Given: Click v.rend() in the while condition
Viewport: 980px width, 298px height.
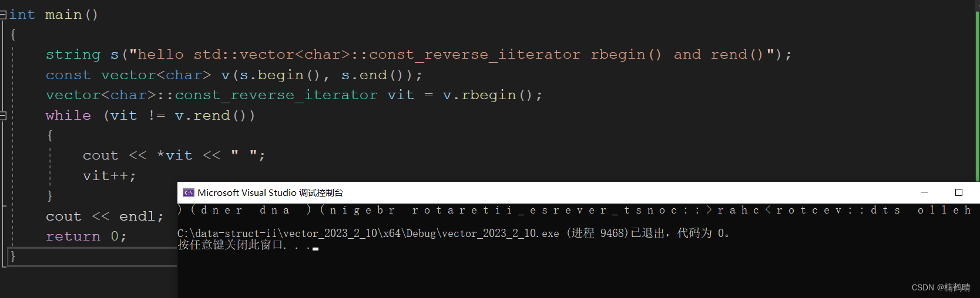Looking at the screenshot, I should coord(214,116).
